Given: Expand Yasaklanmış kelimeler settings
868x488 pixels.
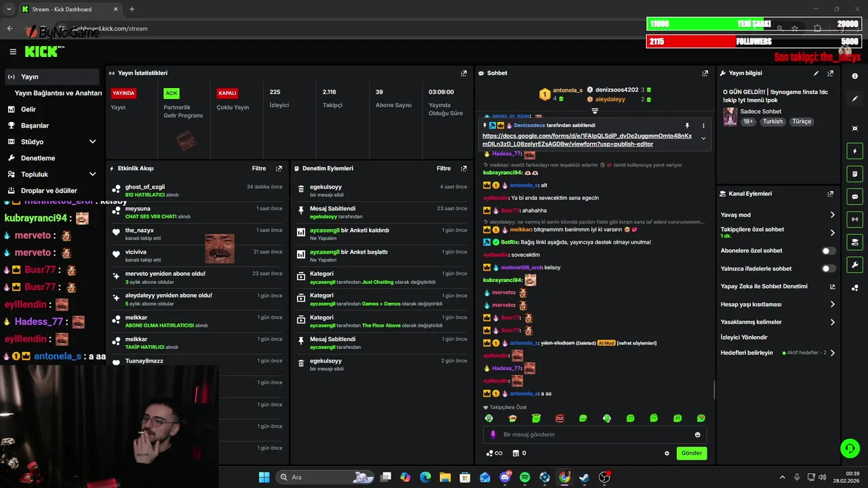Looking at the screenshot, I should [833, 322].
